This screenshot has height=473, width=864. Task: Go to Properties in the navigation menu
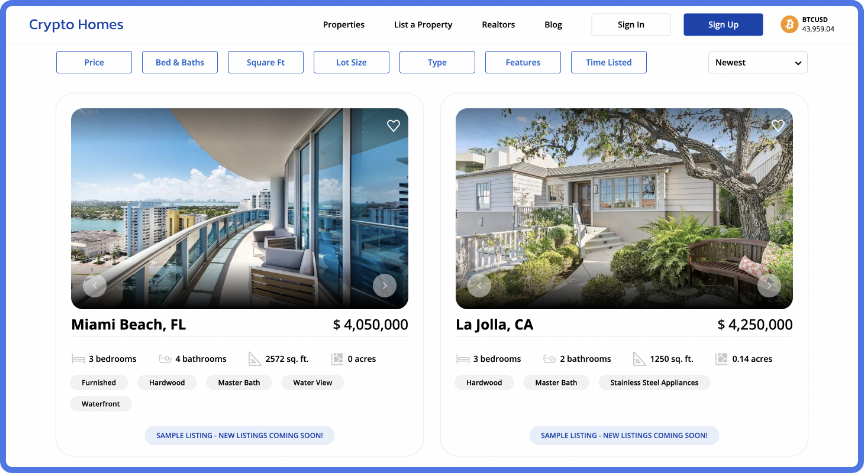344,25
